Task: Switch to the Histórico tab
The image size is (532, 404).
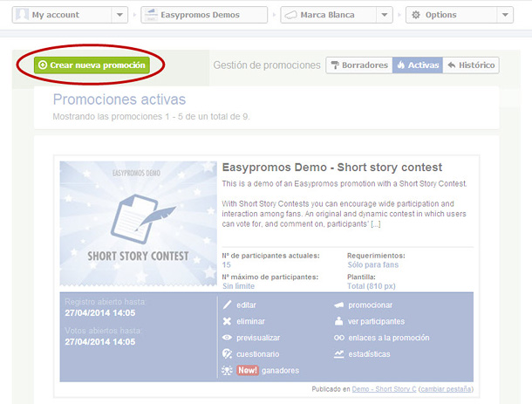Action: pyautogui.click(x=471, y=65)
